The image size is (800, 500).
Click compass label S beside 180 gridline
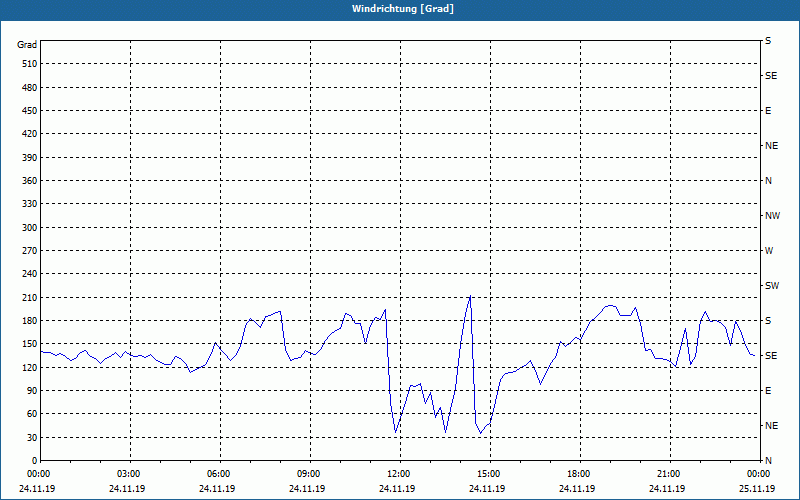768,321
